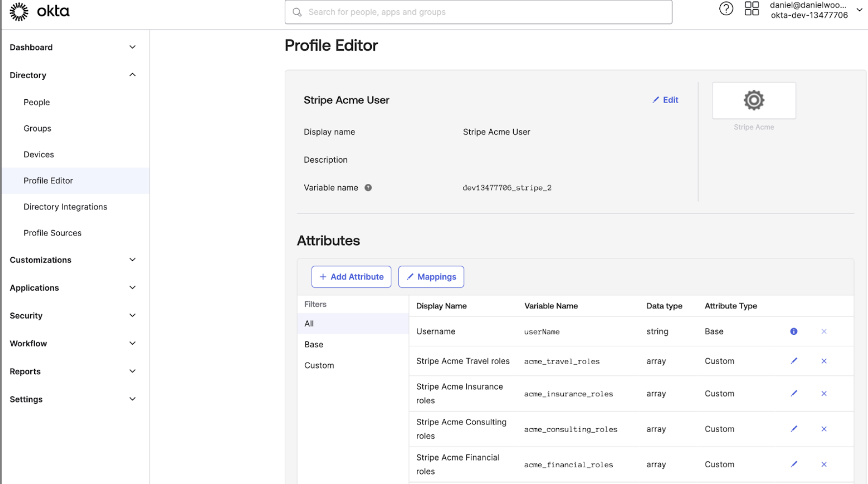The image size is (868, 484).
Task: Click the Mappings button
Action: click(431, 277)
